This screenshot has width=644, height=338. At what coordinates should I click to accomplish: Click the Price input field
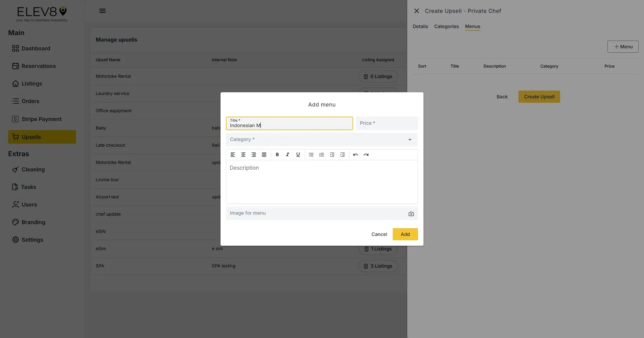(x=387, y=123)
